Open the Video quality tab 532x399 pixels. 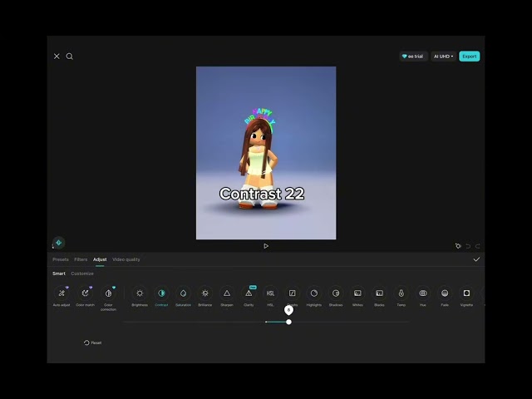coord(126,259)
